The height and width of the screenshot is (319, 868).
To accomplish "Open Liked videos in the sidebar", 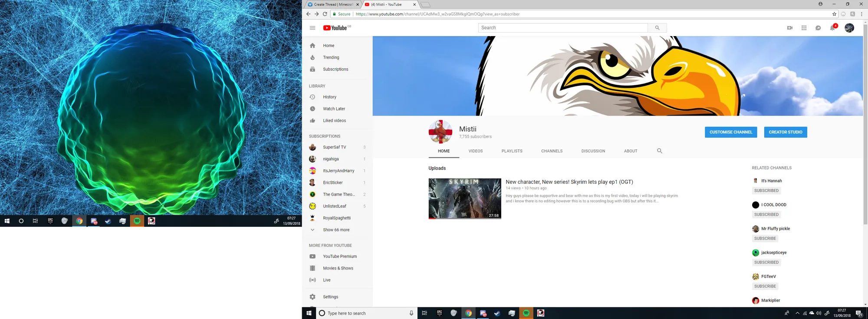I will click(x=334, y=121).
